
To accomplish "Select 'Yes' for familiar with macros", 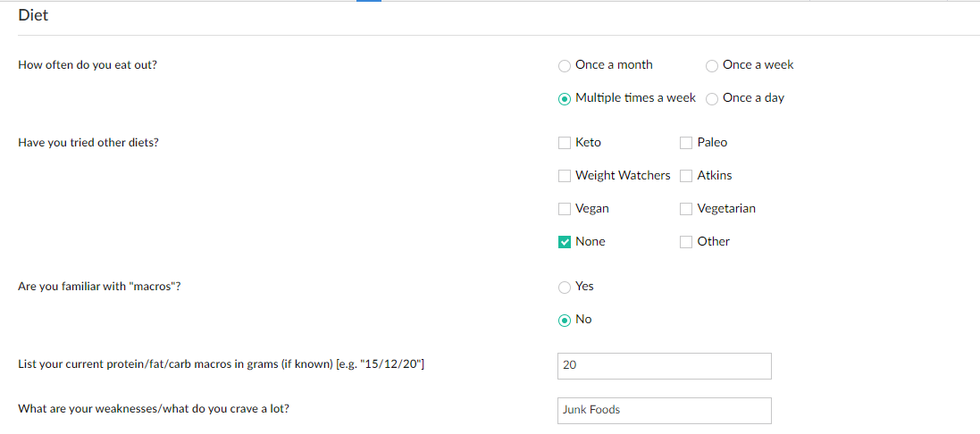I will click(565, 287).
